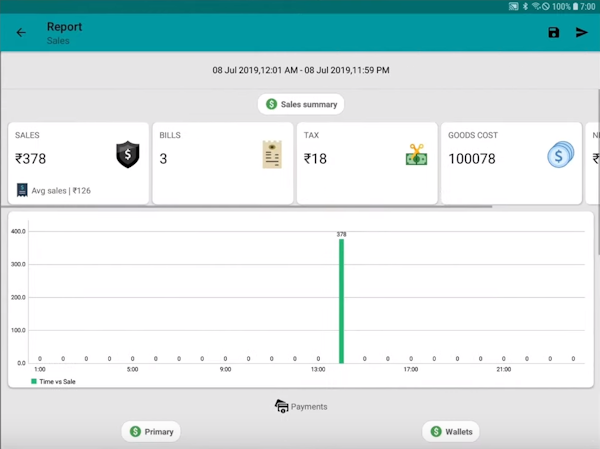
Task: Tap the receipt icon on Bills card
Action: [x=272, y=155]
